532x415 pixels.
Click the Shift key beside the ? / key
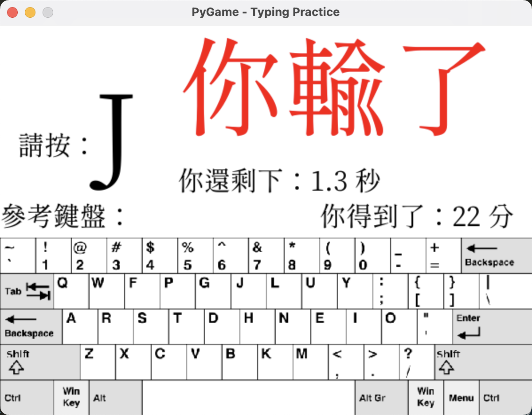[x=484, y=362]
